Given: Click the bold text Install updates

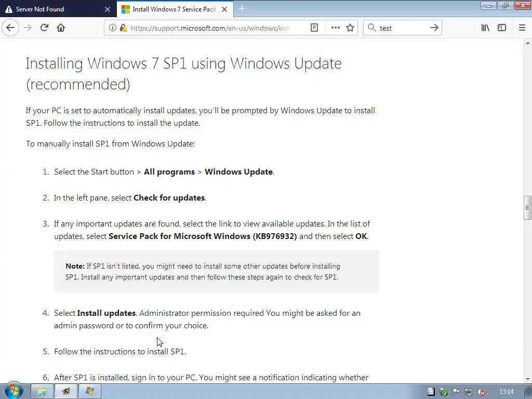Looking at the screenshot, I should (107, 313).
